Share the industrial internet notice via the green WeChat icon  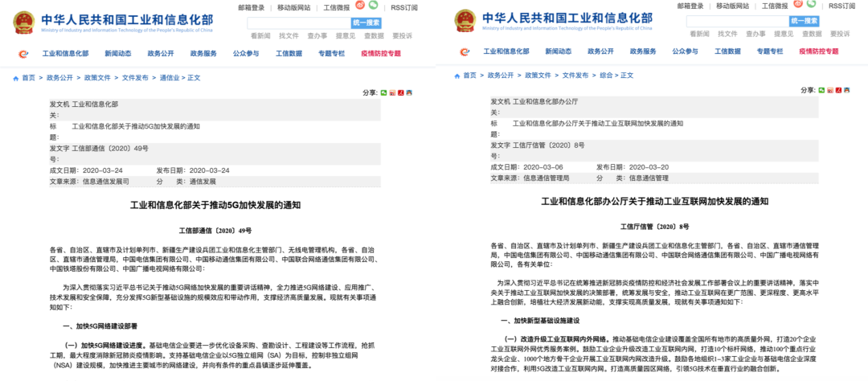[x=822, y=90]
